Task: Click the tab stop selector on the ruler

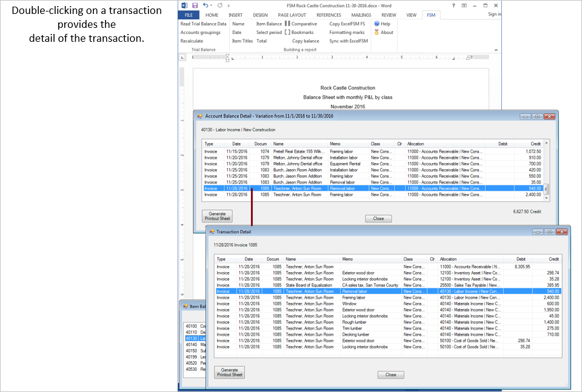Action: click(182, 58)
